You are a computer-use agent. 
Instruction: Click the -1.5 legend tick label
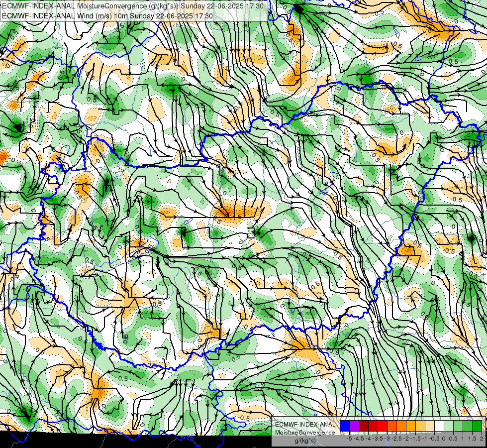coord(415,439)
